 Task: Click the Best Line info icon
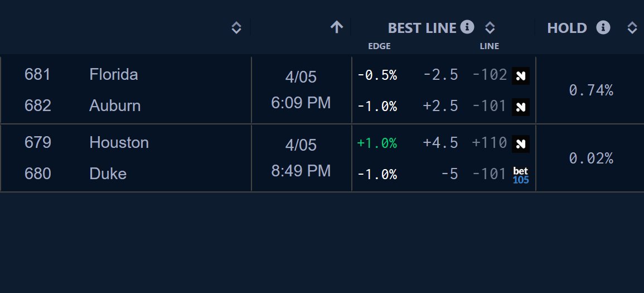(467, 27)
